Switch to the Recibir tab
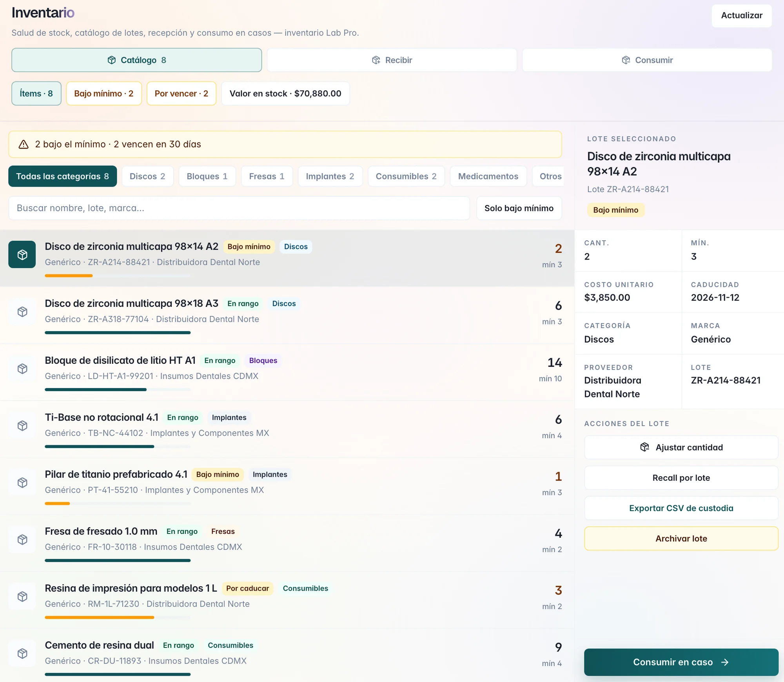The image size is (784, 682). coord(392,60)
